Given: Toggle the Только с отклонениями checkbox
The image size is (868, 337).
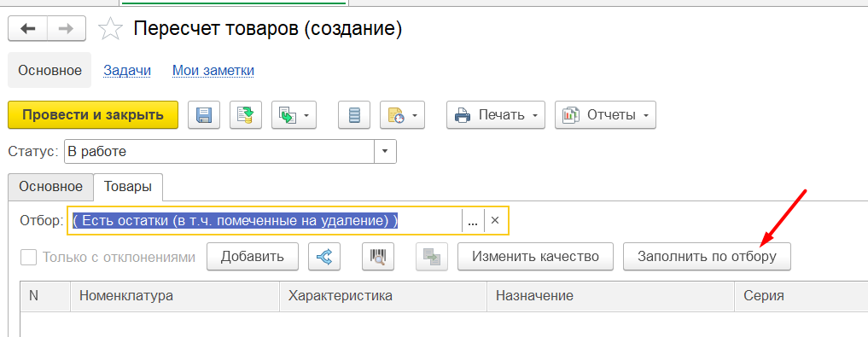Looking at the screenshot, I should (29, 257).
